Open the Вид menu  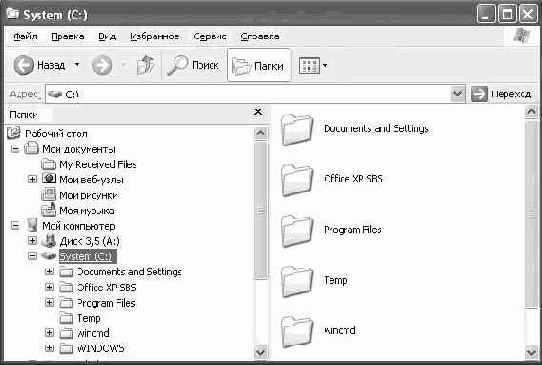107,36
